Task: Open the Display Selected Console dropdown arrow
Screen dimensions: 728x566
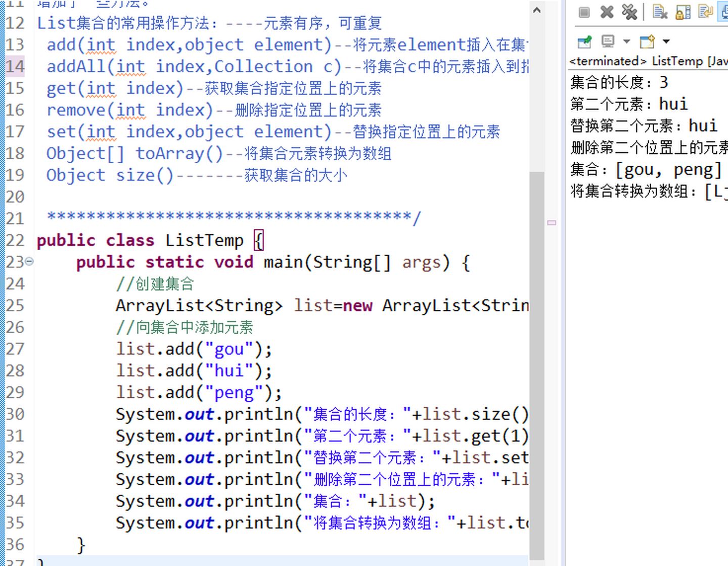Action: coord(626,41)
